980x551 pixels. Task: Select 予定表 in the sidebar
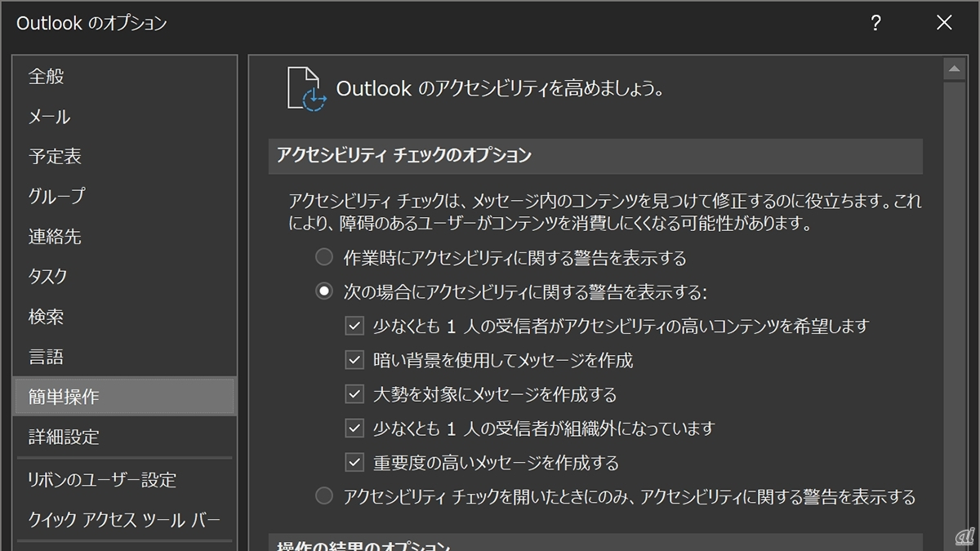(x=125, y=157)
